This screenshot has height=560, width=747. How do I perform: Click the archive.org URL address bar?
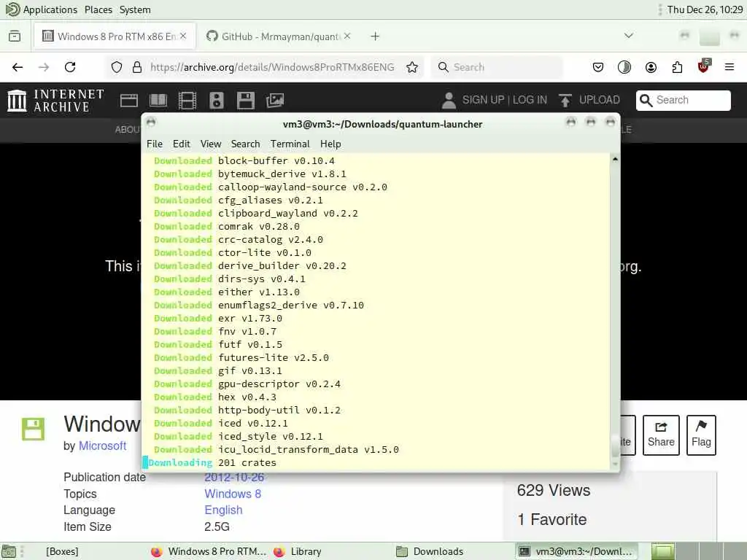click(272, 67)
